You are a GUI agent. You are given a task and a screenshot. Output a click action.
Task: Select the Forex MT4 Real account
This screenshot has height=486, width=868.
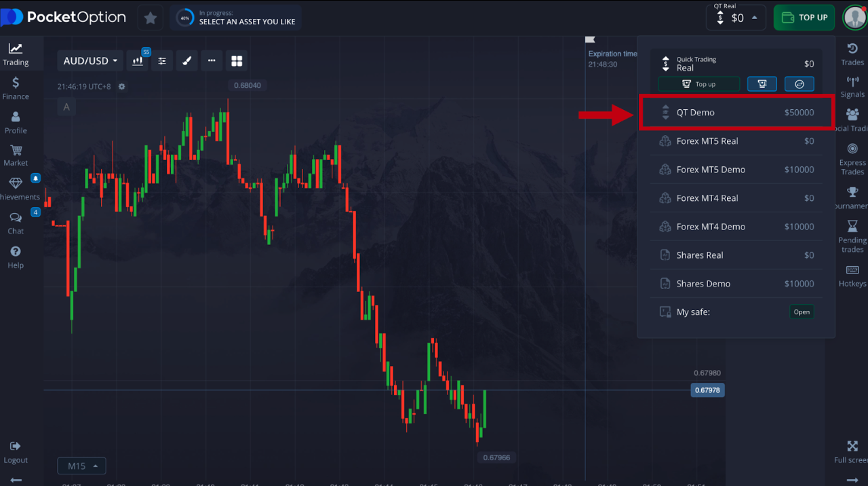tap(736, 198)
